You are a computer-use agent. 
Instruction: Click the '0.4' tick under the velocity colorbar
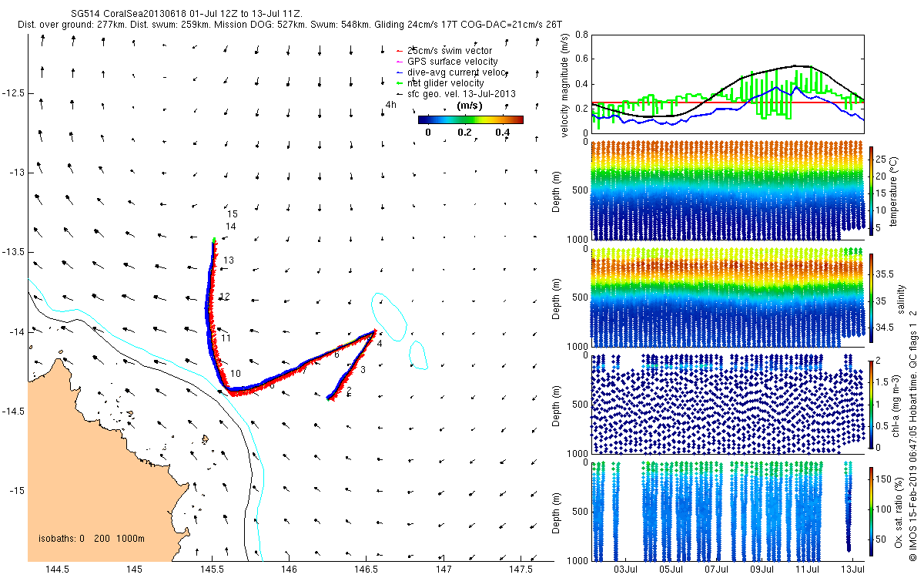502,133
